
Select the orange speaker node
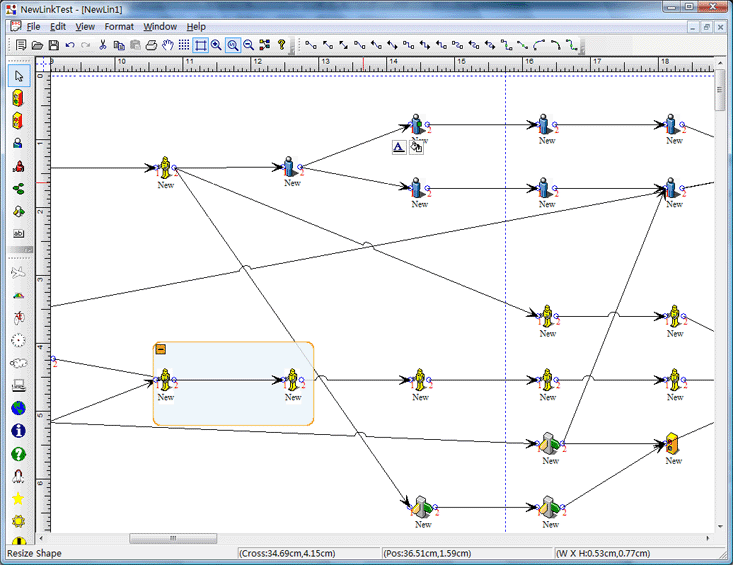[x=672, y=443]
